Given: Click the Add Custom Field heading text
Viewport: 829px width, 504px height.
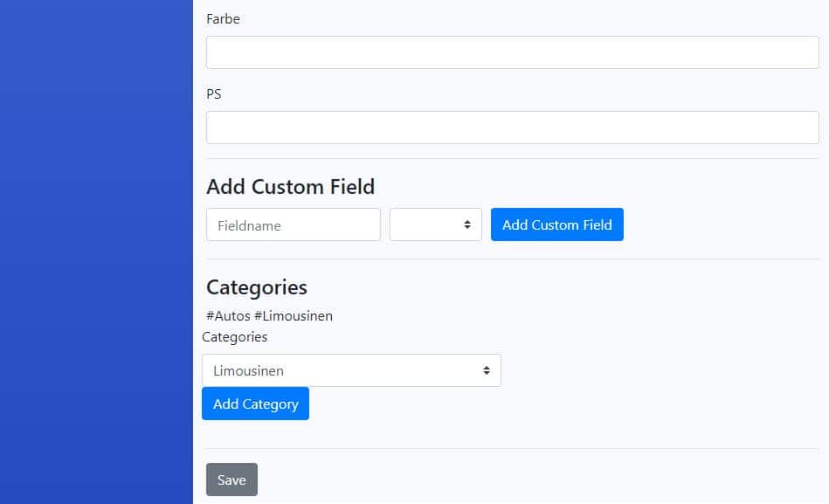Looking at the screenshot, I should coord(290,187).
